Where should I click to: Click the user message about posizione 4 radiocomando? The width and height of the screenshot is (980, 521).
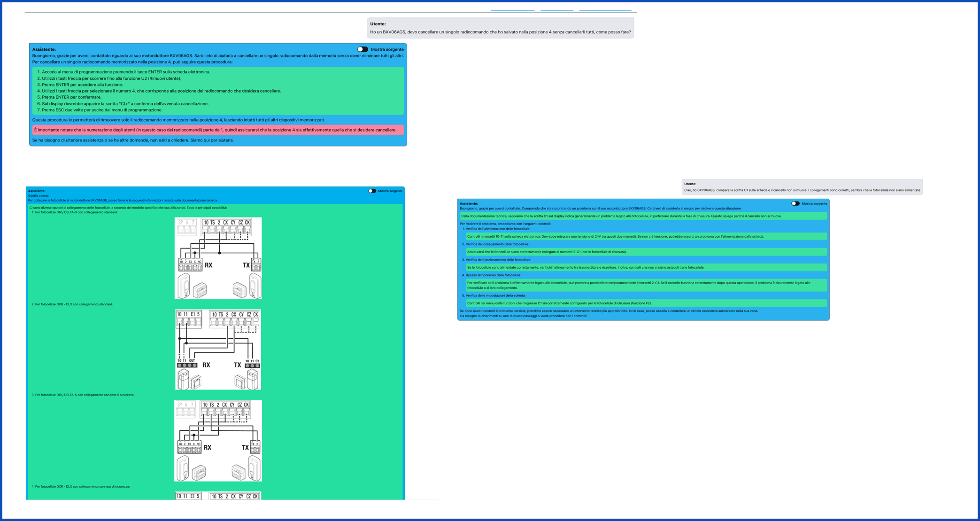[500, 28]
